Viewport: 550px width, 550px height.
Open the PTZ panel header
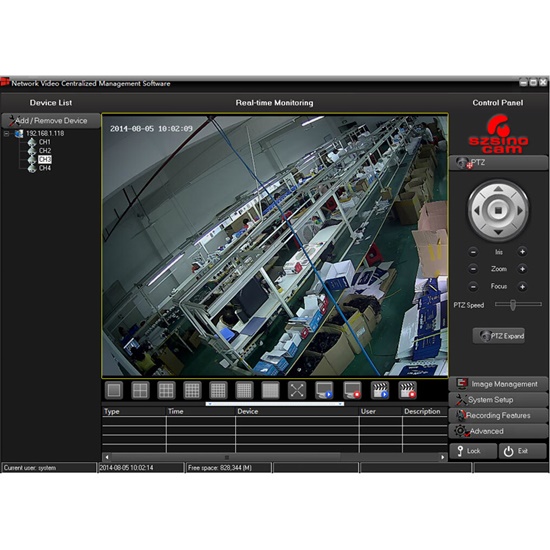pyautogui.click(x=498, y=163)
